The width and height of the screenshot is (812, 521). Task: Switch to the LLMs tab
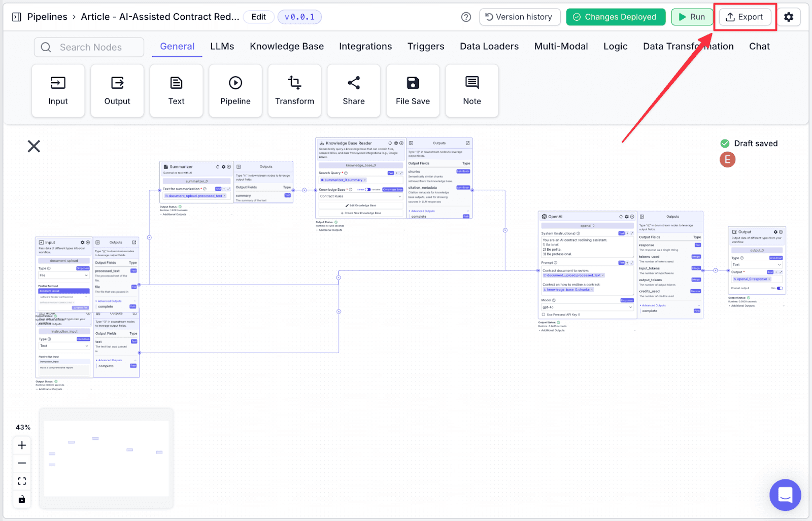[222, 46]
